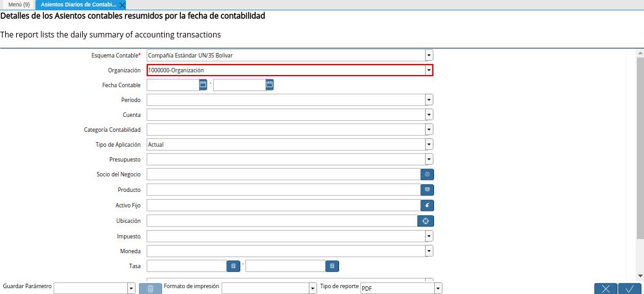Focus Activo Fijo text field
Screen dimensions: 644x294
(x=284, y=205)
